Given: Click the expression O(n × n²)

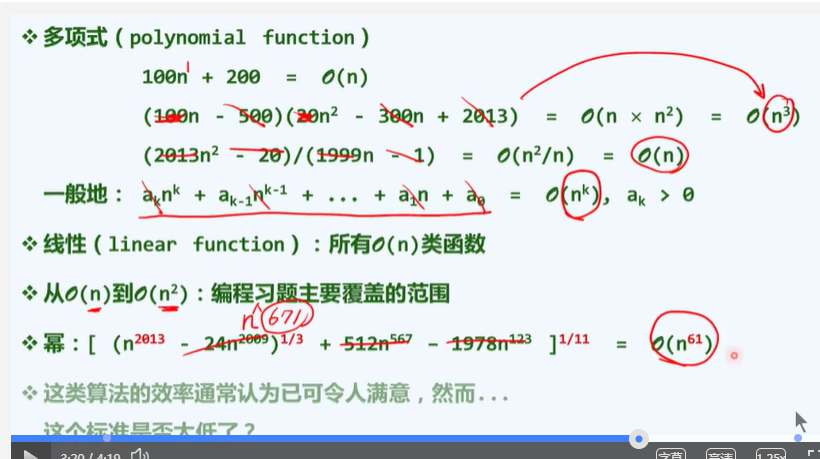Looking at the screenshot, I should click(x=632, y=116).
